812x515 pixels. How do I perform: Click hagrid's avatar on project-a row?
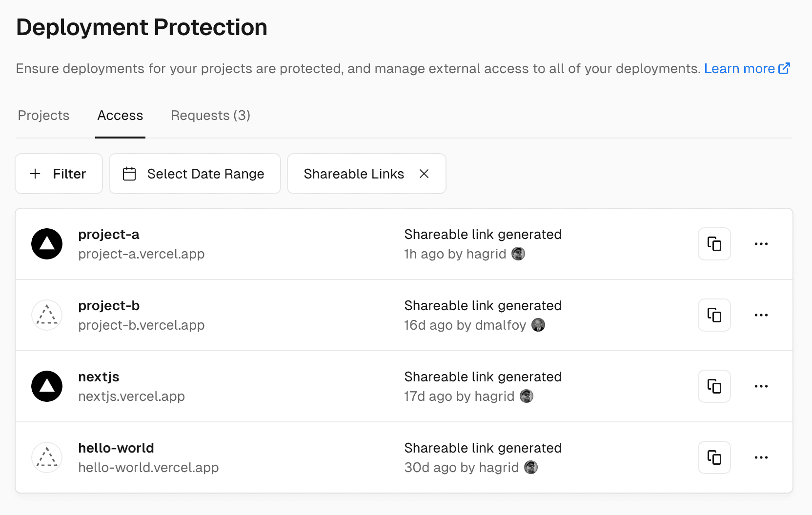(519, 254)
